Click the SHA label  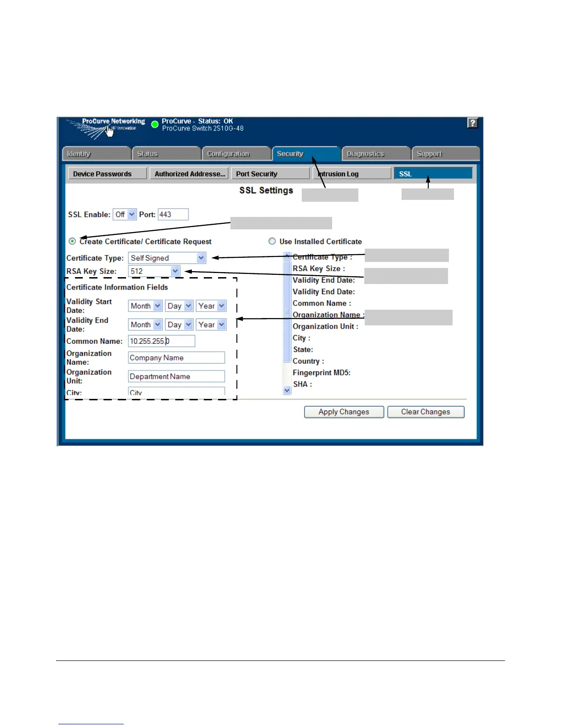(303, 384)
